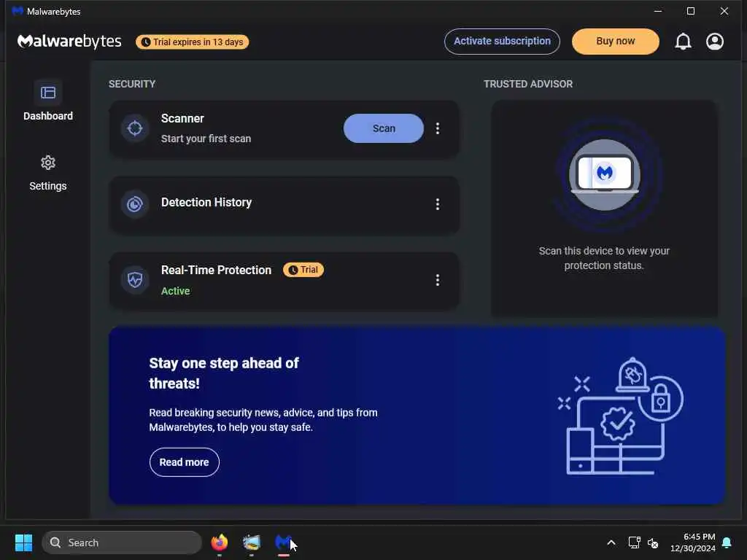The image size is (747, 560).
Task: Open Detection History more options menu
Action: coord(438,204)
